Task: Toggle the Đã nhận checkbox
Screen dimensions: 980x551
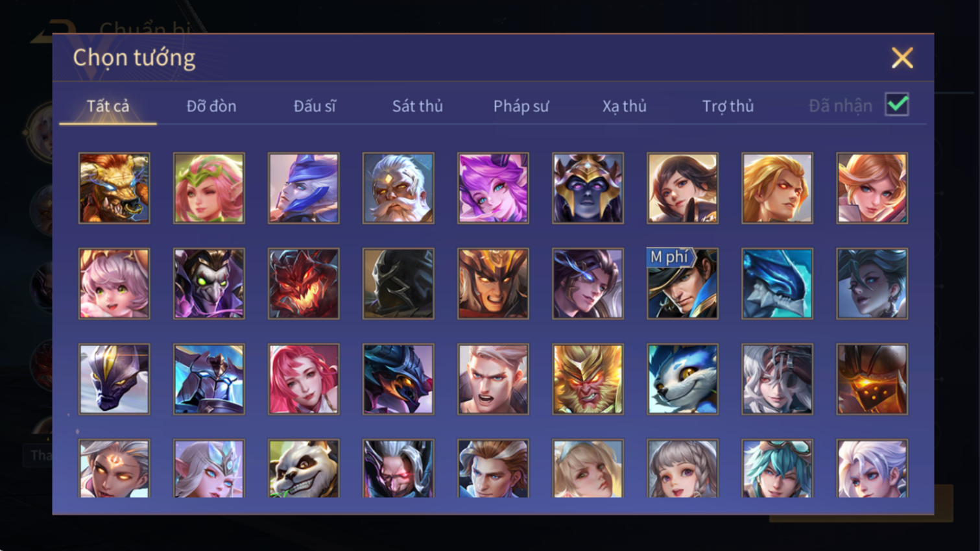Action: click(x=897, y=104)
